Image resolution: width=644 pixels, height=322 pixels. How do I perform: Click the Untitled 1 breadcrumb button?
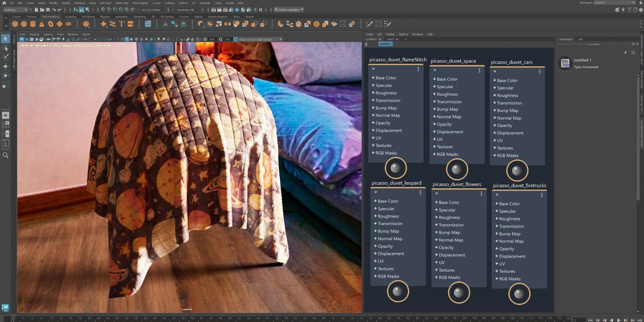385,44
